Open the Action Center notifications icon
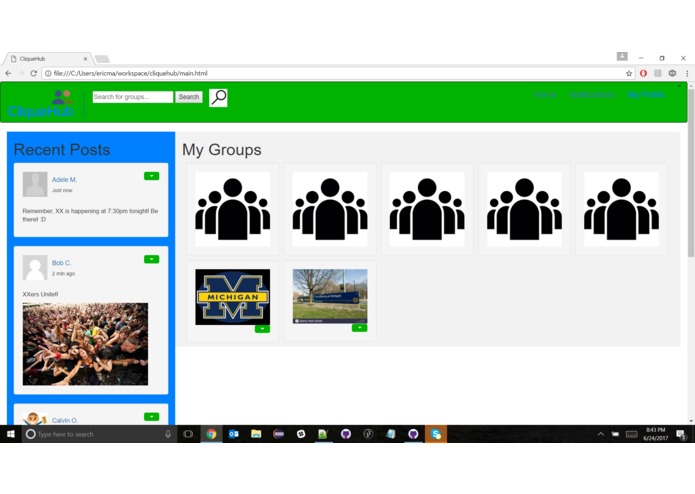This screenshot has height=494, width=695. coord(681,434)
